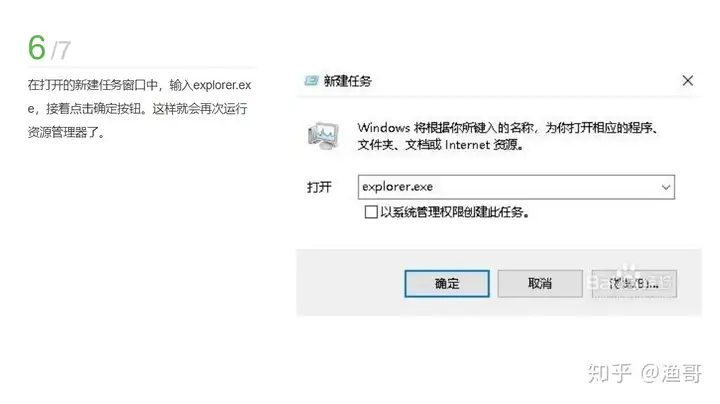This screenshot has height=404, width=720.
Task: Click the 以系统管理权限创建此任务 checkbox label
Action: (455, 212)
